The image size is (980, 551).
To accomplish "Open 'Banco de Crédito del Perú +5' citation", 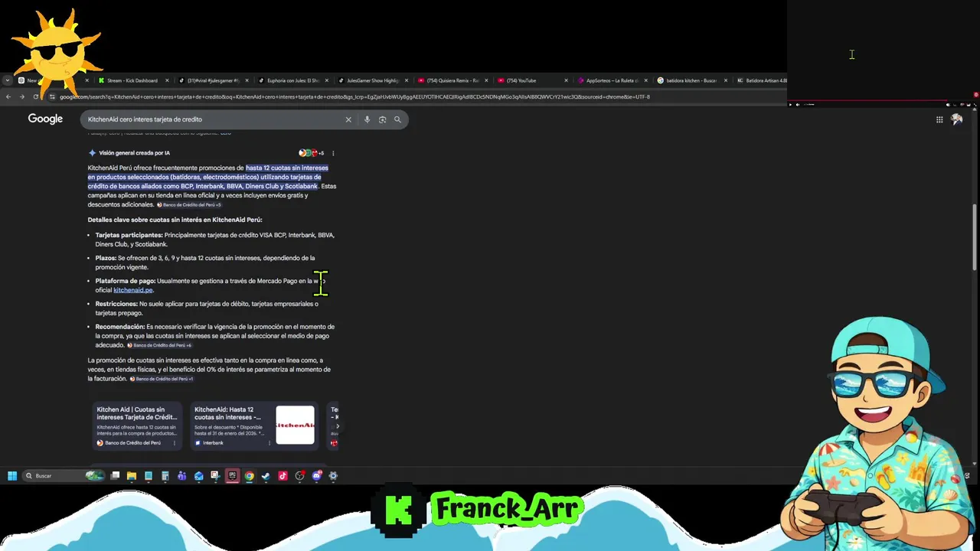I will pyautogui.click(x=189, y=205).
